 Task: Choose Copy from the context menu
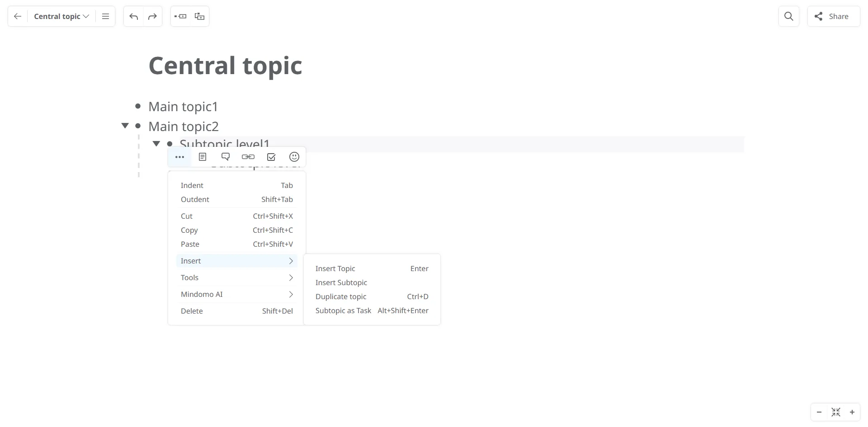236,230
